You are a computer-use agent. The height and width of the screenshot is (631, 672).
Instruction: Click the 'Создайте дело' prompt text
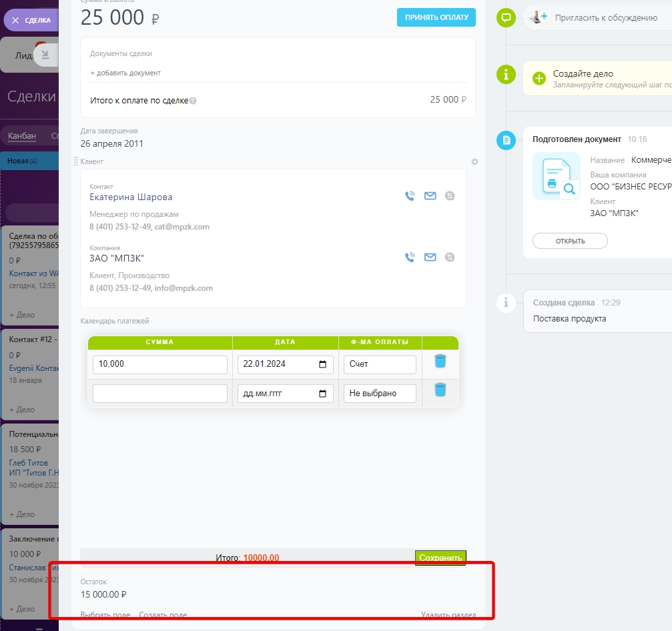click(x=583, y=73)
